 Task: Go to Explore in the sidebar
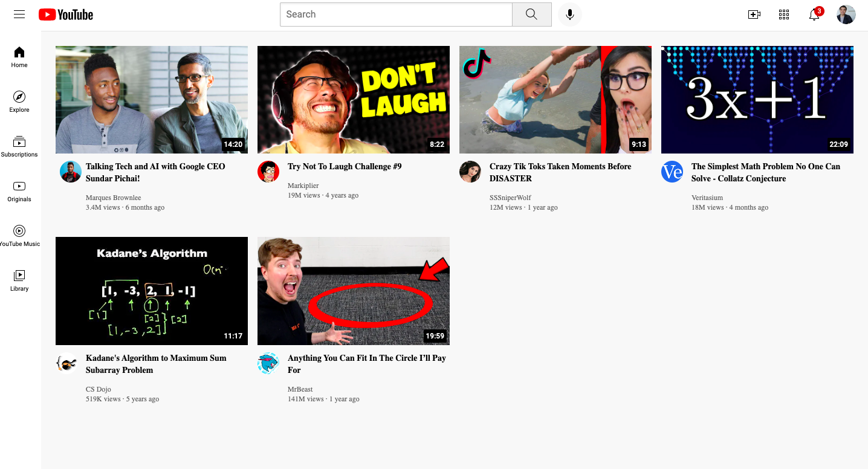[x=19, y=102]
